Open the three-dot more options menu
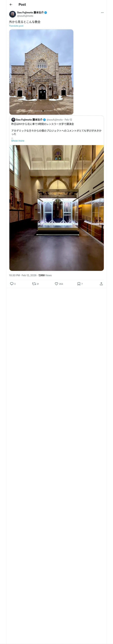113x644 pixels. click(x=102, y=13)
